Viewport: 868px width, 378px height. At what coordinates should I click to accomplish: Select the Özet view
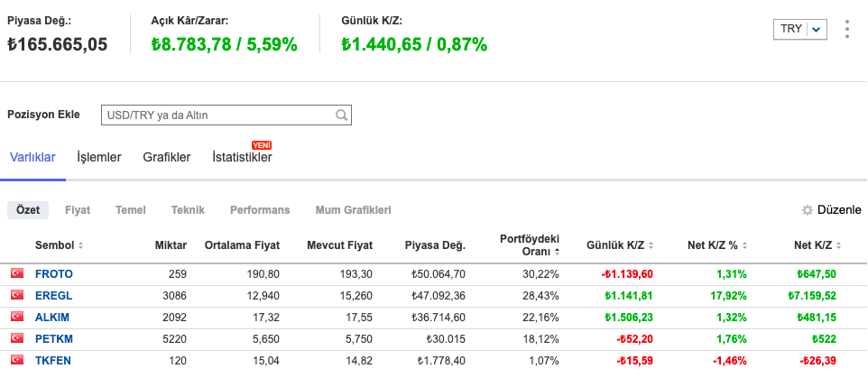point(28,210)
